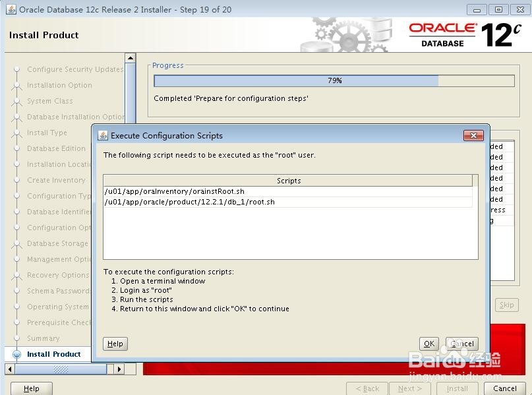Select the Operating System step

[x=57, y=307]
